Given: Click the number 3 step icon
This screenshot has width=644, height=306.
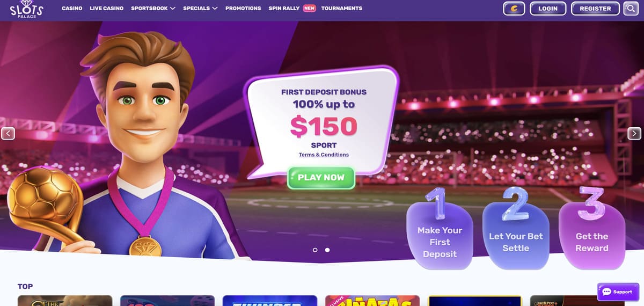Looking at the screenshot, I should [x=592, y=203].
